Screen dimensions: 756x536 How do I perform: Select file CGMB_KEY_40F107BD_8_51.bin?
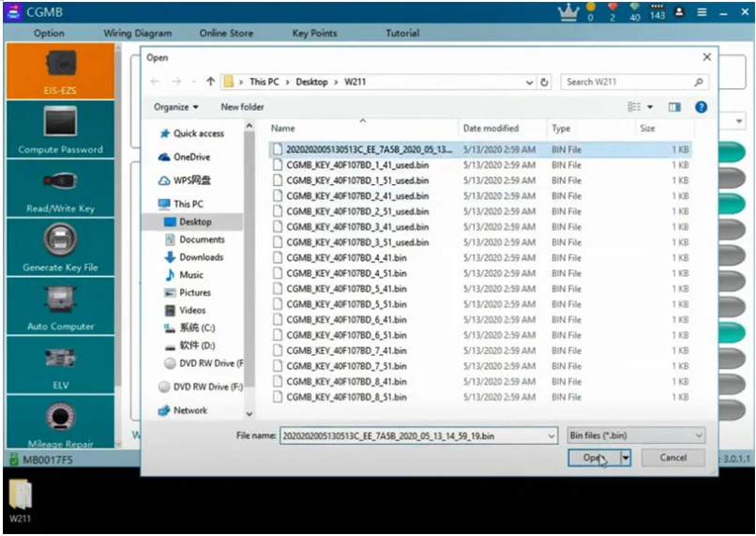[x=480, y=397]
